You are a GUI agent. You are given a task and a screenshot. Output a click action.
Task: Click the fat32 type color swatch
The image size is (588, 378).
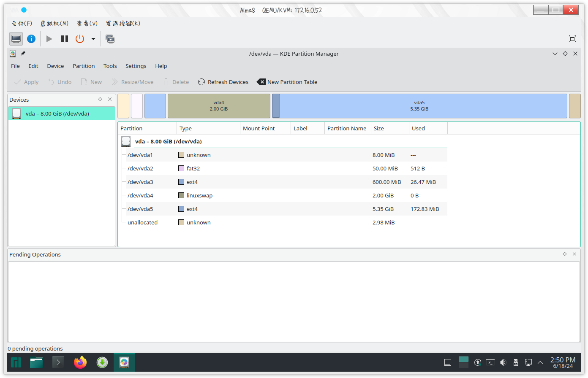(181, 168)
